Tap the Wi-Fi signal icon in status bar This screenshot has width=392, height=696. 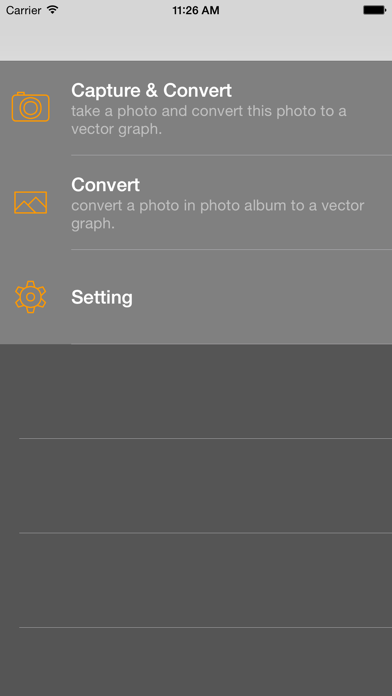coord(53,10)
